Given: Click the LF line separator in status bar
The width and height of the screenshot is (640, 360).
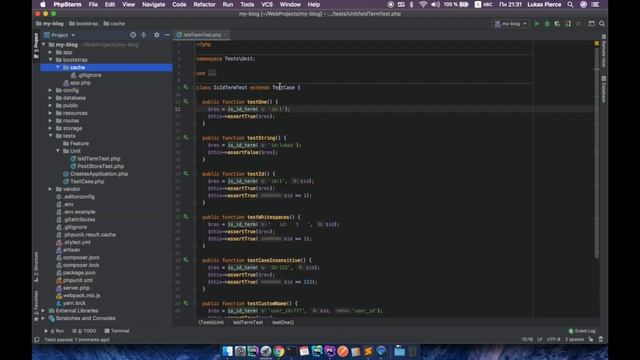Looking at the screenshot, I should pos(540,339).
